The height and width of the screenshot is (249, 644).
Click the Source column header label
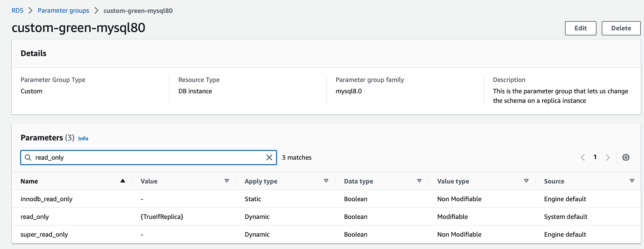pos(554,181)
